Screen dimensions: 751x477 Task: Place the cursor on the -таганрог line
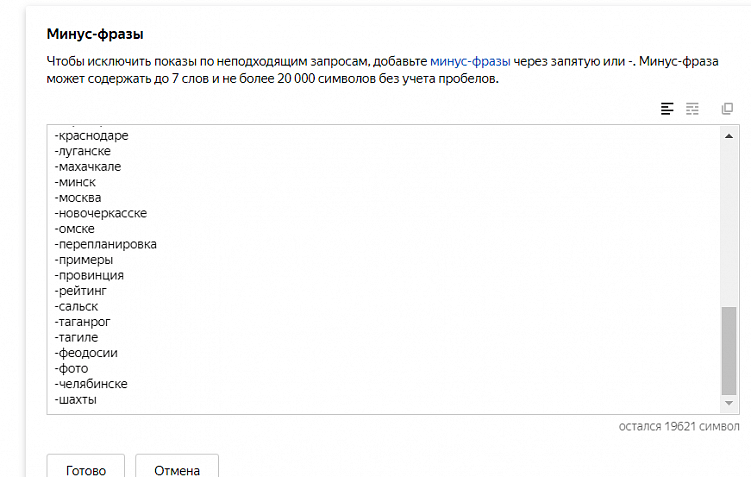pos(87,322)
